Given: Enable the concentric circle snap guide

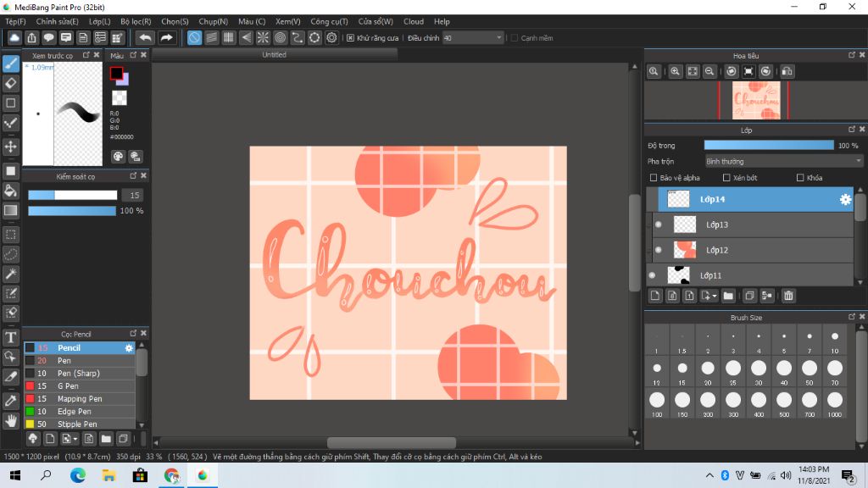Looking at the screenshot, I should [x=280, y=37].
